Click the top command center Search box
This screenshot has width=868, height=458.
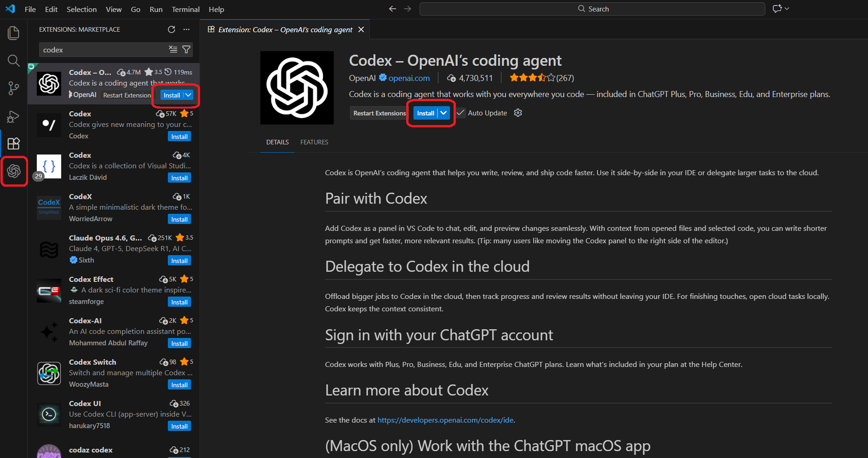point(592,9)
